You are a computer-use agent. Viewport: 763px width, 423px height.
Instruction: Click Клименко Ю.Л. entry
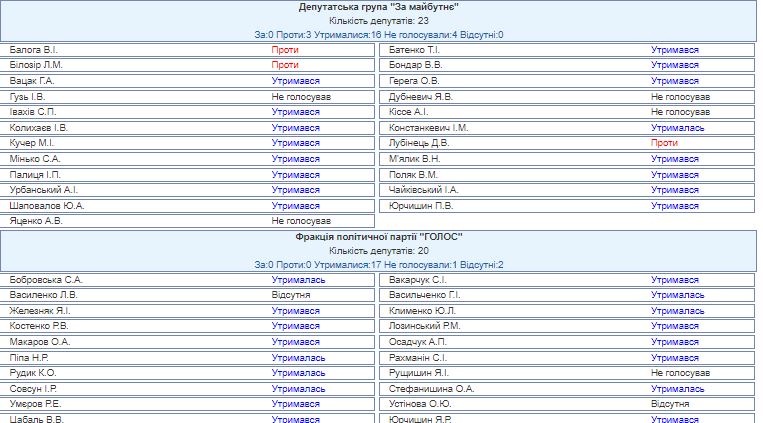[x=422, y=311]
